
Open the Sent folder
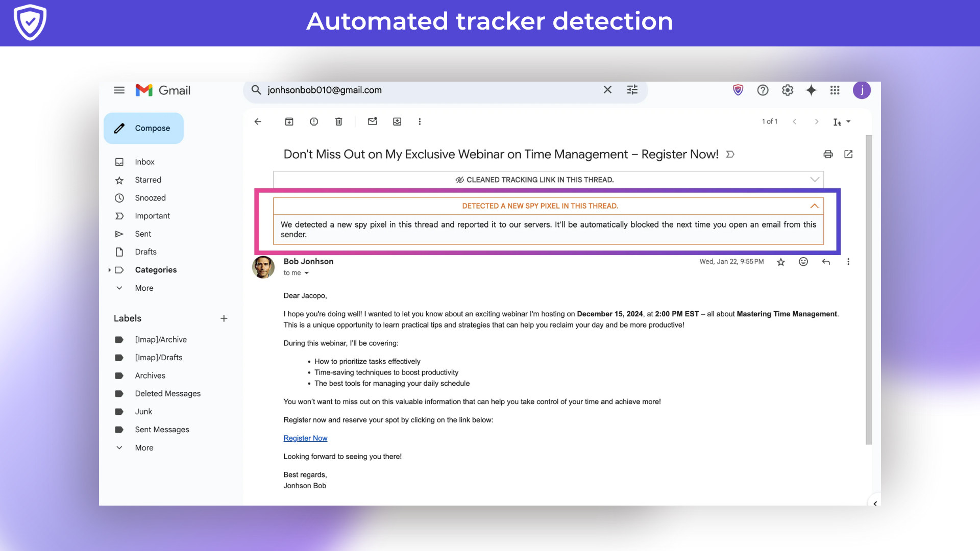coord(143,234)
